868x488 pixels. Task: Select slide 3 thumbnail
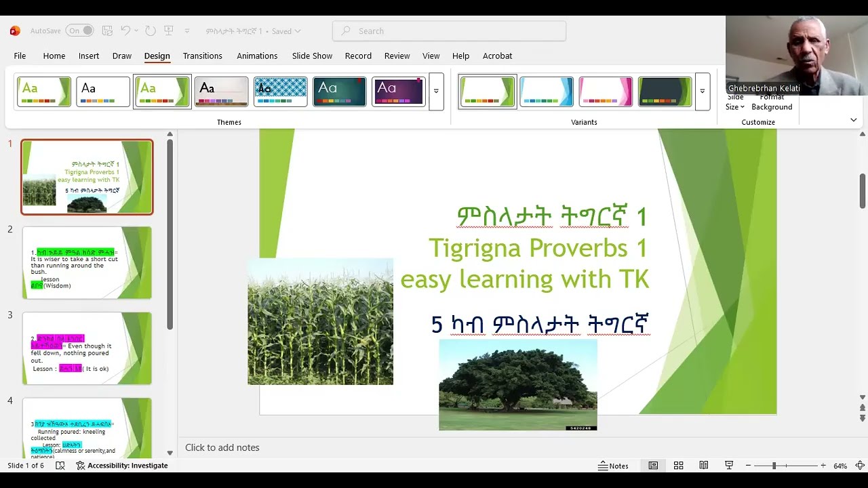pyautogui.click(x=87, y=348)
